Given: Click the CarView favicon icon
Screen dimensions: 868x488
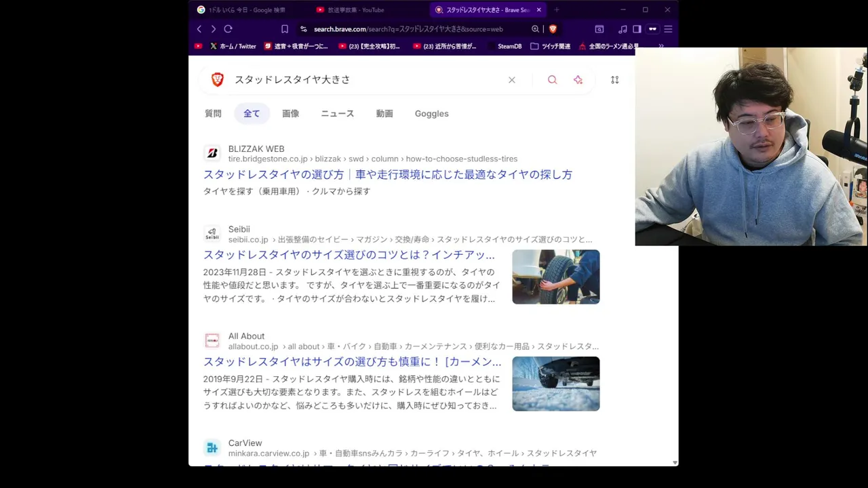Looking at the screenshot, I should (212, 447).
